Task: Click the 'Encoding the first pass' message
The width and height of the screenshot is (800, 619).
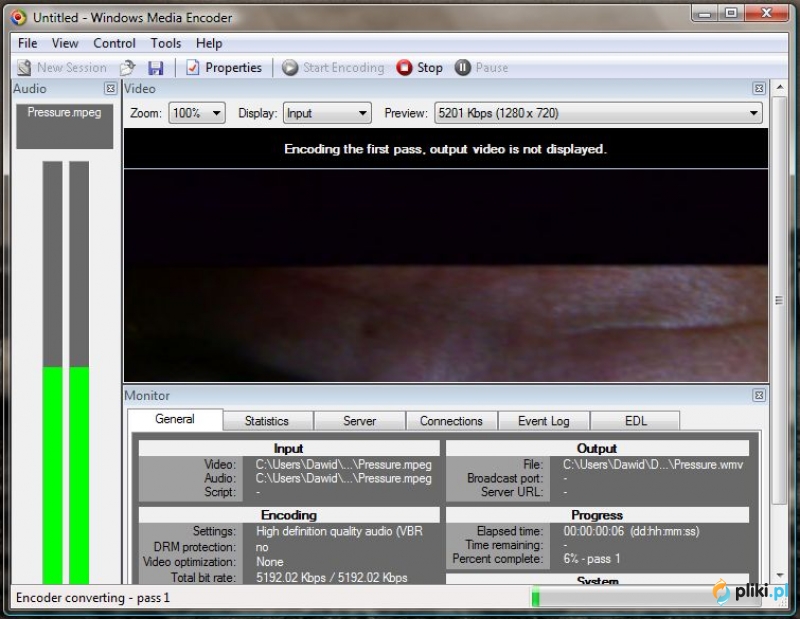Action: tap(445, 149)
